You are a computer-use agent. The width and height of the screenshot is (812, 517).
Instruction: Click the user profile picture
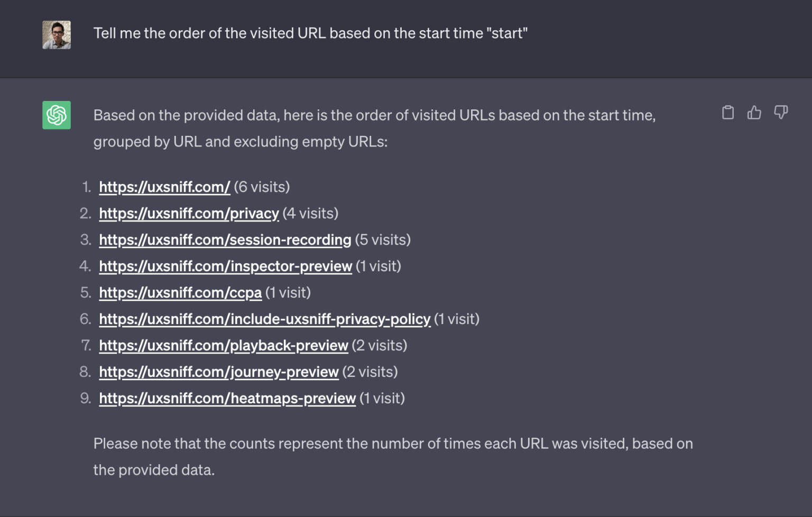click(x=56, y=34)
